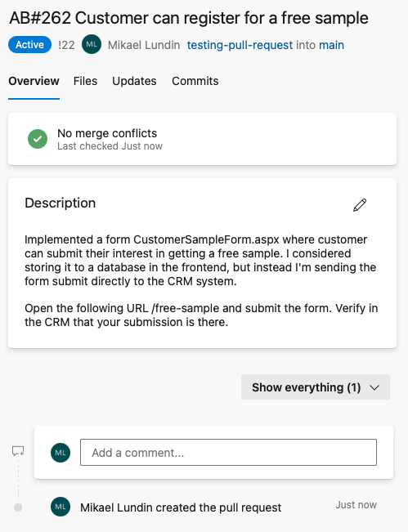Click the pull request ID !22
408x532 pixels.
click(x=66, y=45)
